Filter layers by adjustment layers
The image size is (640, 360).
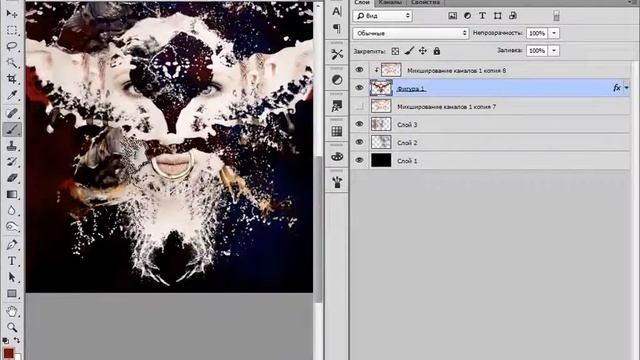tap(467, 16)
